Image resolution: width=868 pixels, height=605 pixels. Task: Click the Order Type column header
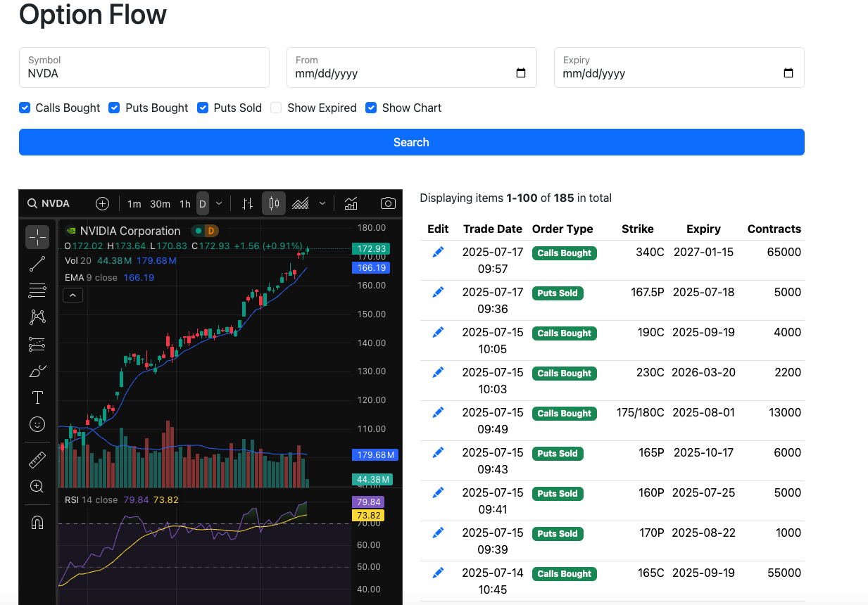pos(562,229)
